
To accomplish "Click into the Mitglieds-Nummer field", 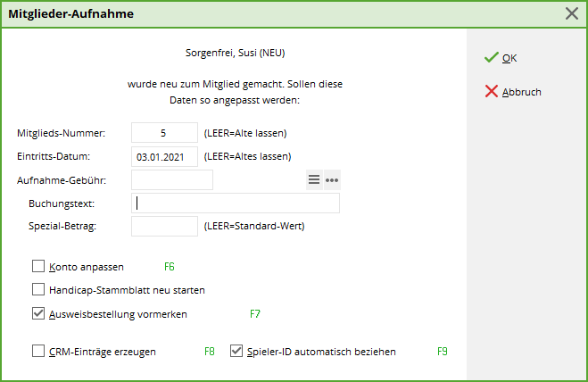I will (x=164, y=133).
